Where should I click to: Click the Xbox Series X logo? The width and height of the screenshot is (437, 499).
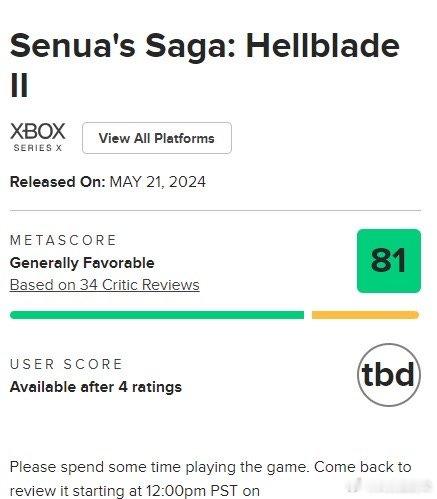(x=38, y=137)
